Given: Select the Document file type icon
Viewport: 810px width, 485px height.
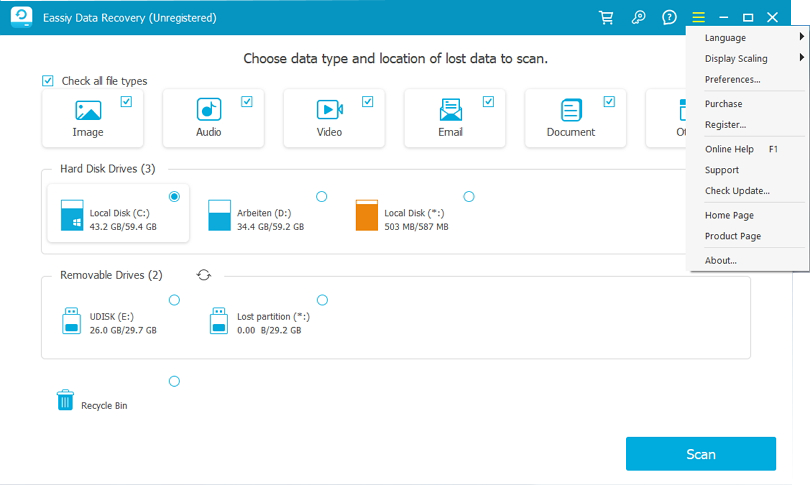Looking at the screenshot, I should tap(571, 109).
